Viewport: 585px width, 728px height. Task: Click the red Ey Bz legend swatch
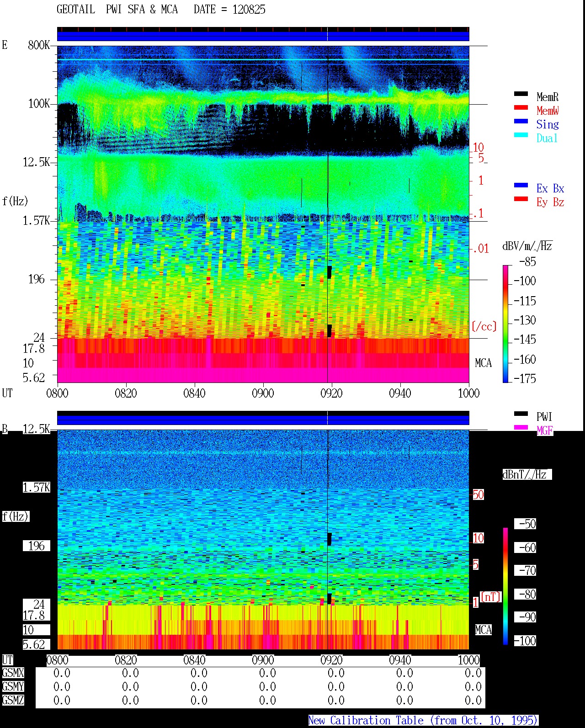coord(521,199)
